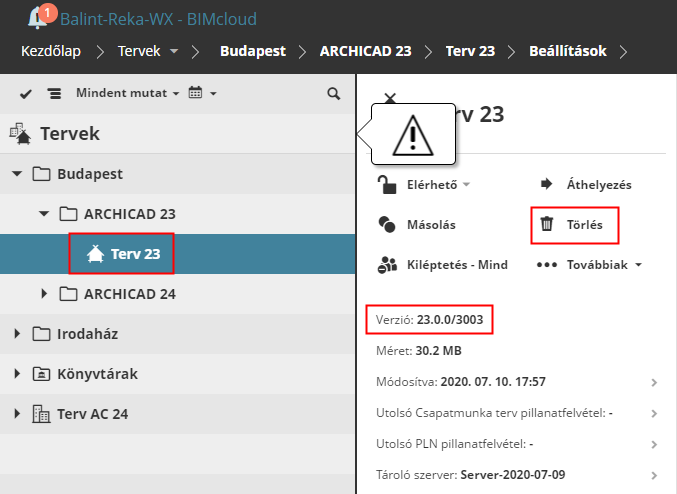Click Kiléptetés - Mind button
This screenshot has width=677, height=494.
(457, 265)
